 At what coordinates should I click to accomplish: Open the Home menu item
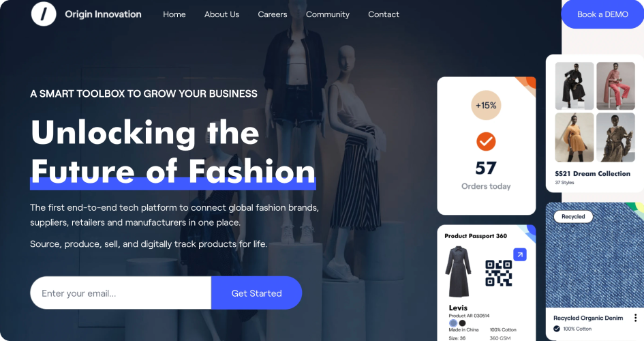tap(174, 14)
